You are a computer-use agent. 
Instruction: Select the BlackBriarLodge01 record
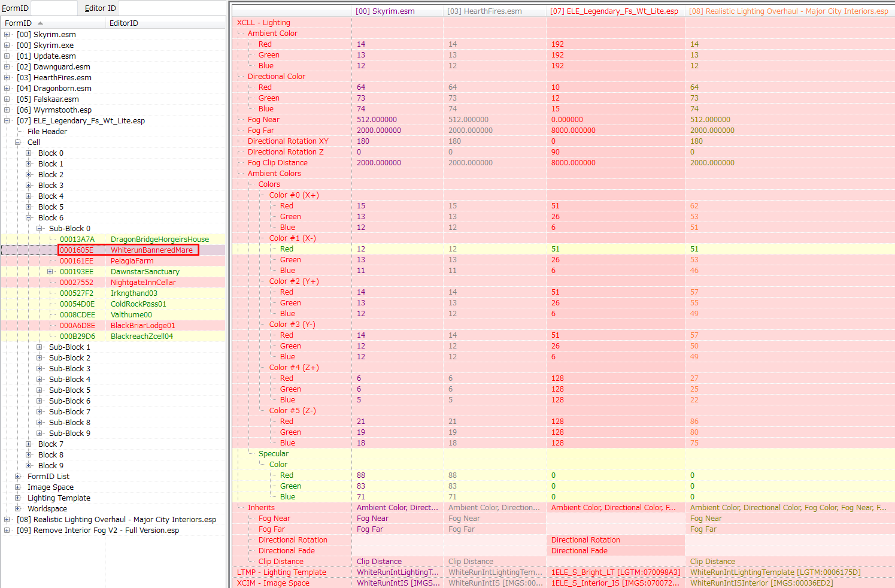coord(143,326)
